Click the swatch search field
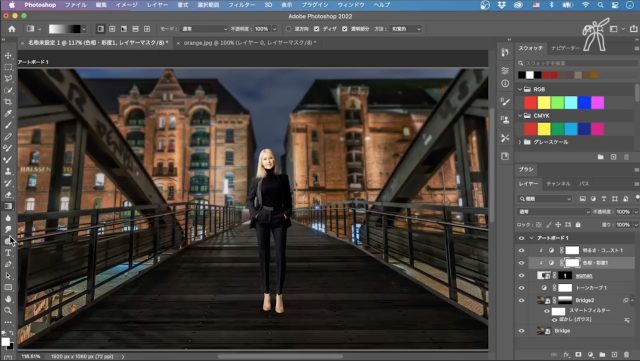This screenshot has height=361, width=640. click(577, 63)
